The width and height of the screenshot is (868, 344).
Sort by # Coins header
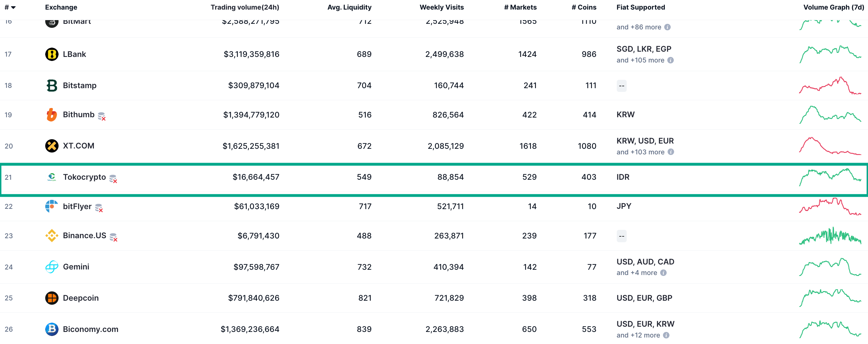click(584, 7)
